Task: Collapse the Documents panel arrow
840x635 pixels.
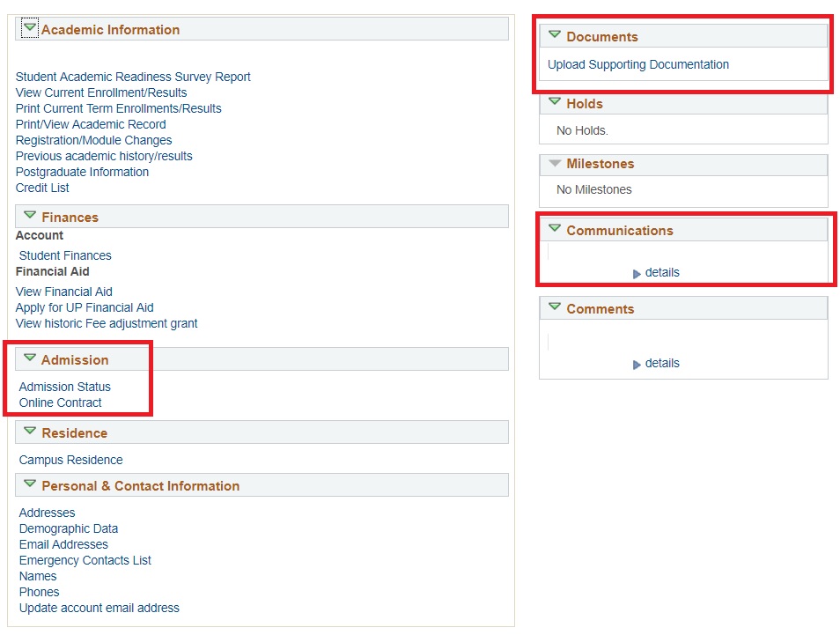Action: [x=554, y=35]
